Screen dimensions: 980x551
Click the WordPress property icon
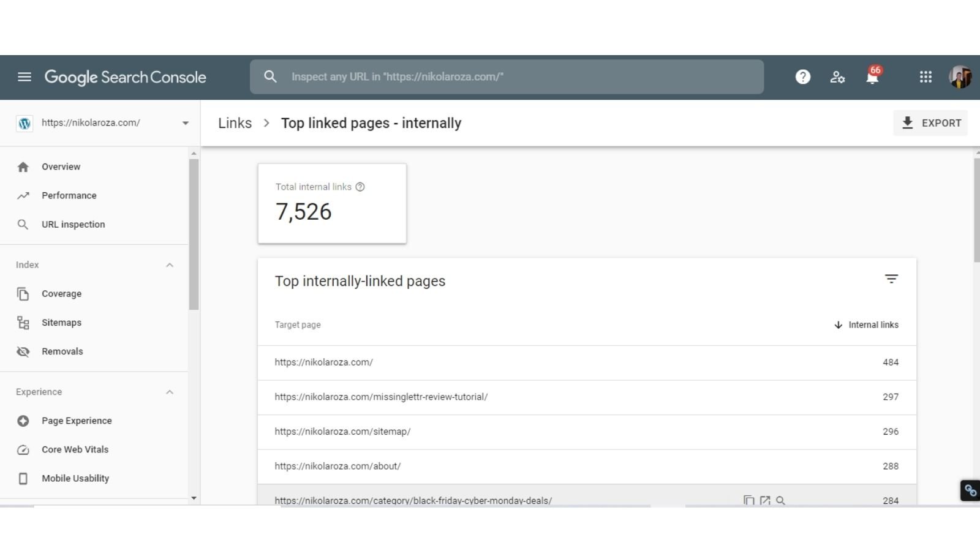(x=24, y=123)
